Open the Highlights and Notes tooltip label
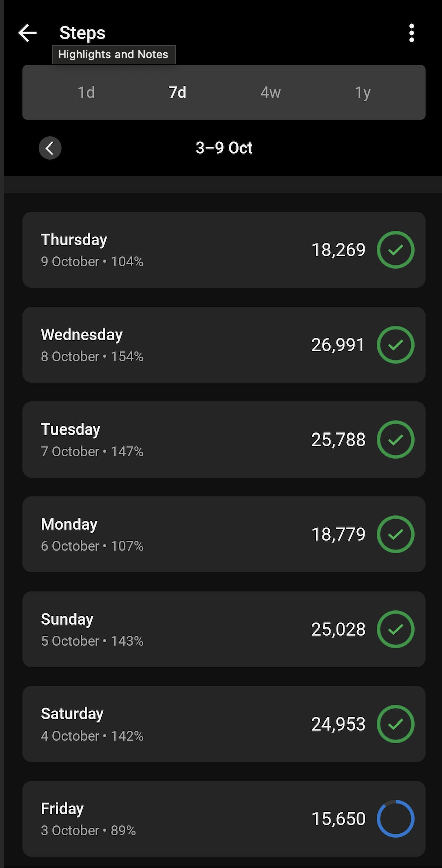Screen dimensions: 442x868 click(114, 54)
